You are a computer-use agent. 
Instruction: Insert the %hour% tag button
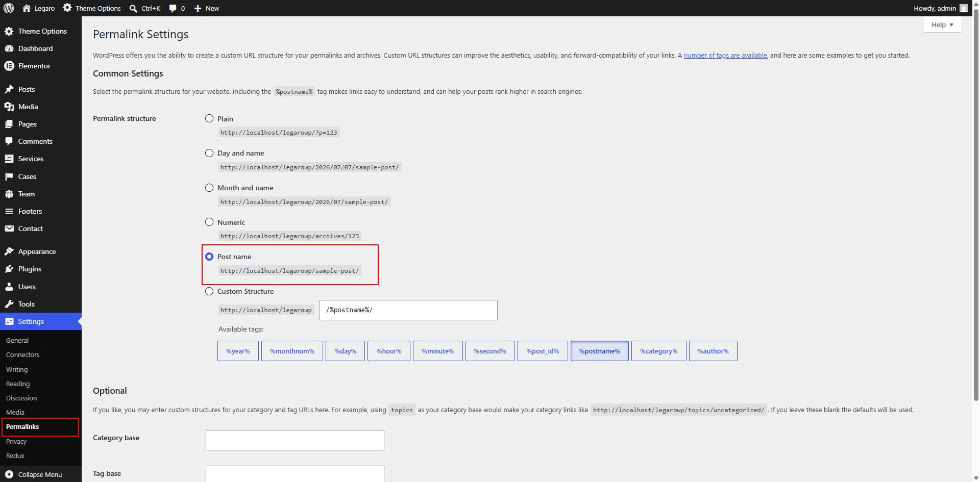(389, 351)
